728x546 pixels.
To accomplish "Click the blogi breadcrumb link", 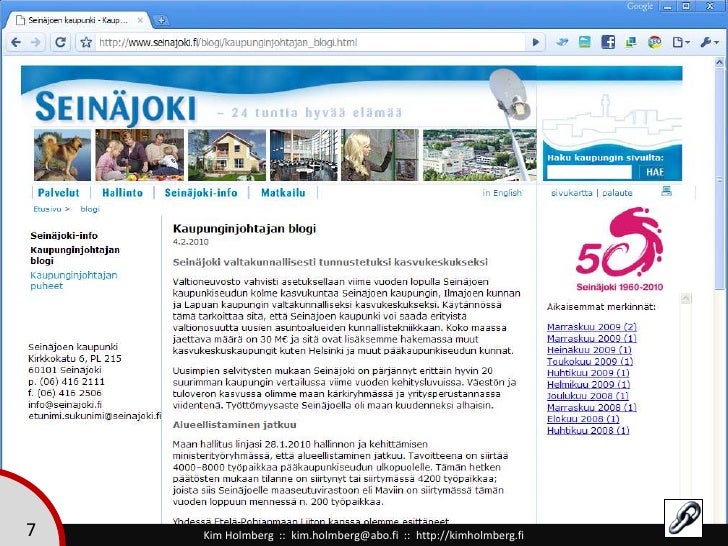I will pos(90,209).
